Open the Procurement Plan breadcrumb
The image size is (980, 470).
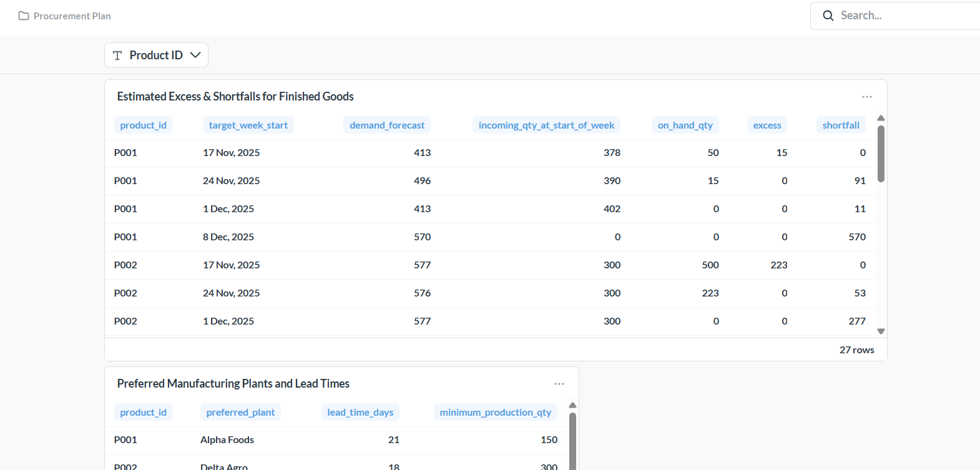72,16
